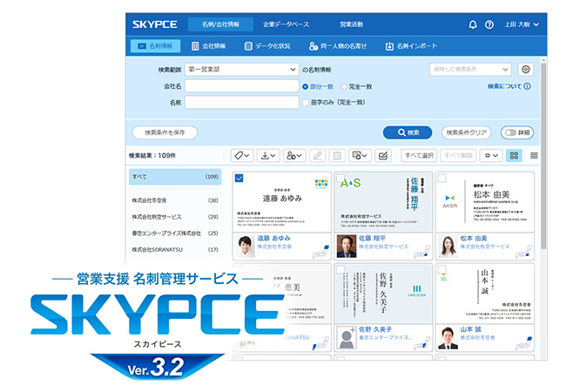This screenshot has width=566, height=392.
Task: Click the 検索 search button
Action: [x=408, y=132]
